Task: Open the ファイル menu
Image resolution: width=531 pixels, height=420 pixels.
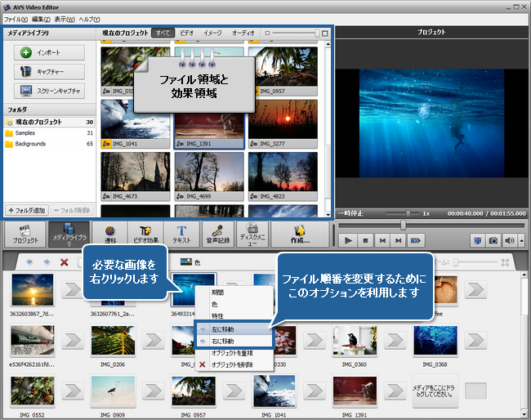Action: click(x=15, y=19)
